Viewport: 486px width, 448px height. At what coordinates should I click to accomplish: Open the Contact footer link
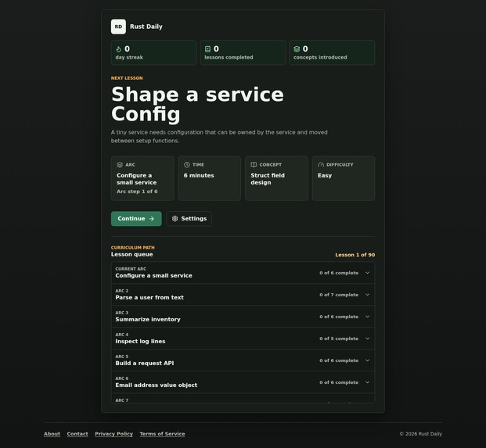click(x=77, y=434)
